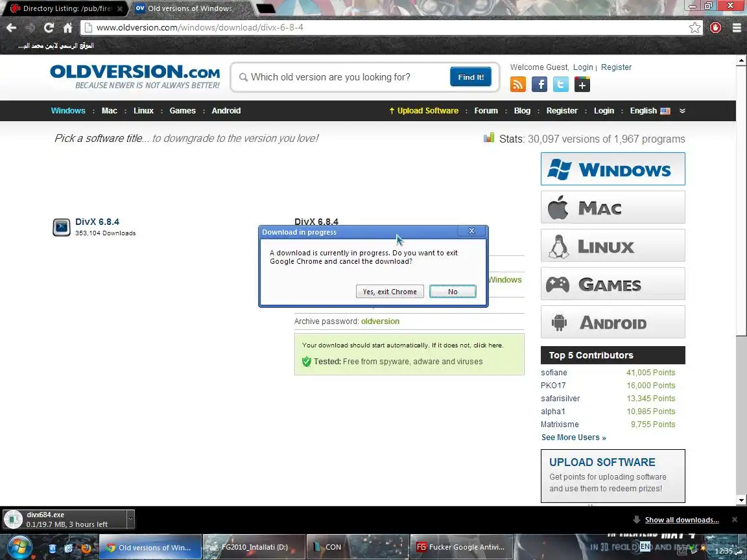Screen dimensions: 747x560
Task: Click the Yes, exit Chrome button
Action: tap(390, 292)
